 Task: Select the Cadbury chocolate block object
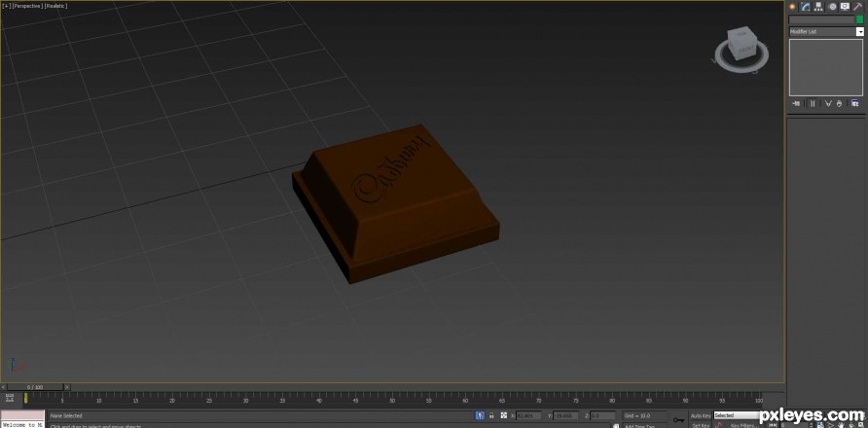pyautogui.click(x=396, y=205)
